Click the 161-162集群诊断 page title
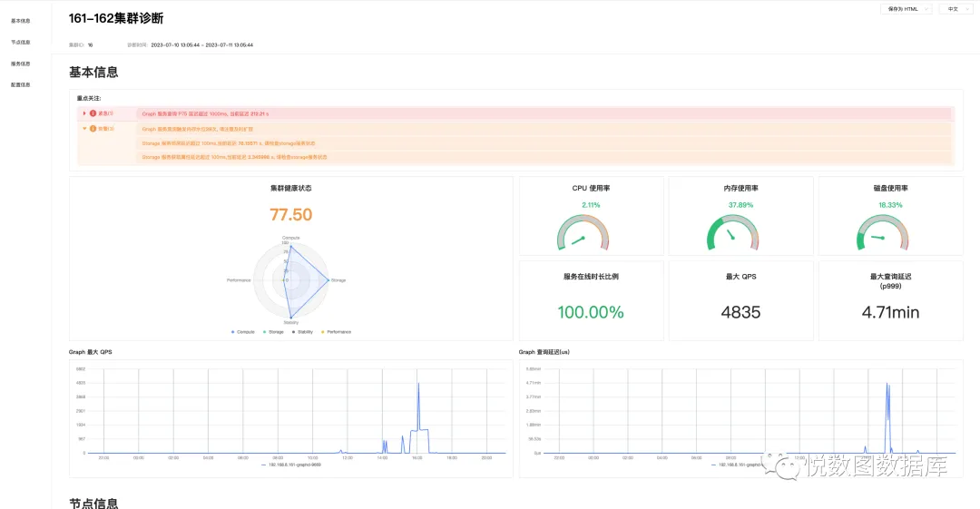980x509 pixels. 116,19
